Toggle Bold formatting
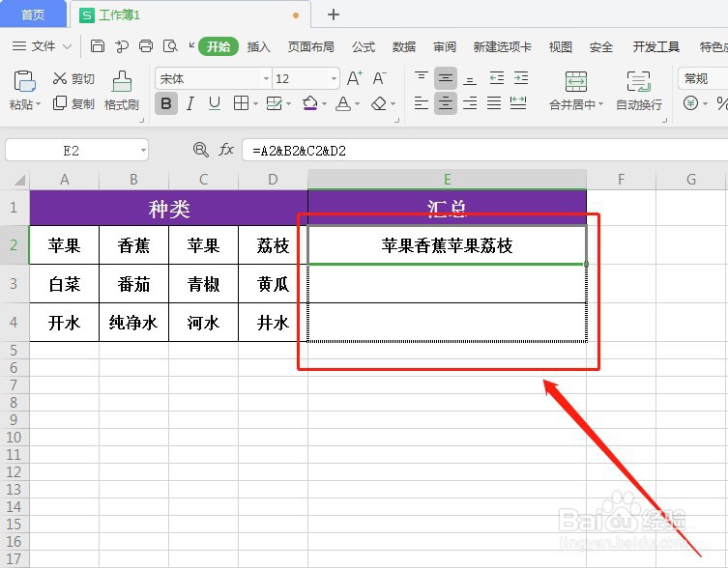This screenshot has width=728, height=568. [166, 103]
